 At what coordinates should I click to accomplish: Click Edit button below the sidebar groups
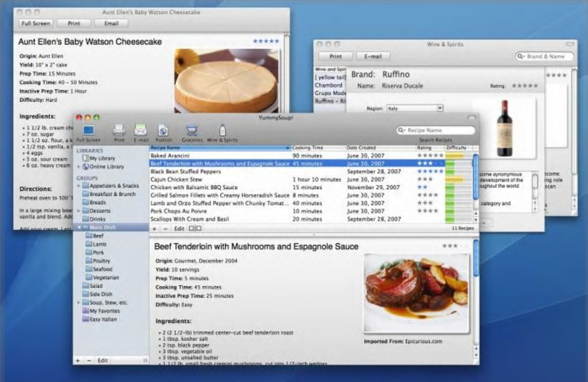tap(103, 360)
